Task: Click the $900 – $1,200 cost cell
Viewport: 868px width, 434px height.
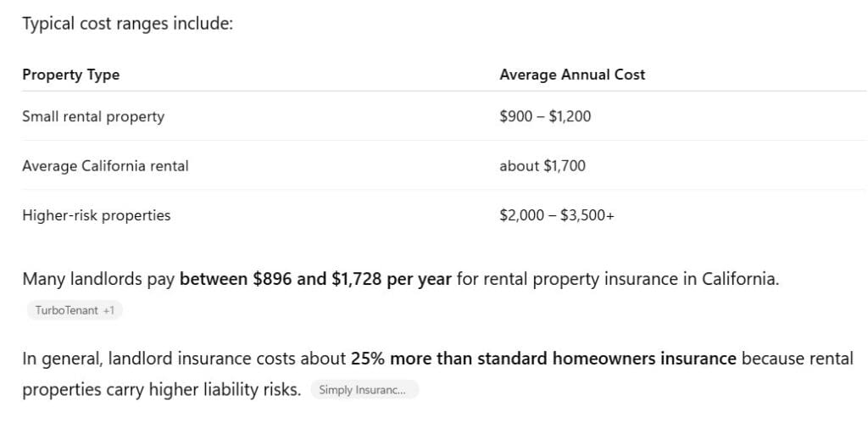Action: pos(545,117)
